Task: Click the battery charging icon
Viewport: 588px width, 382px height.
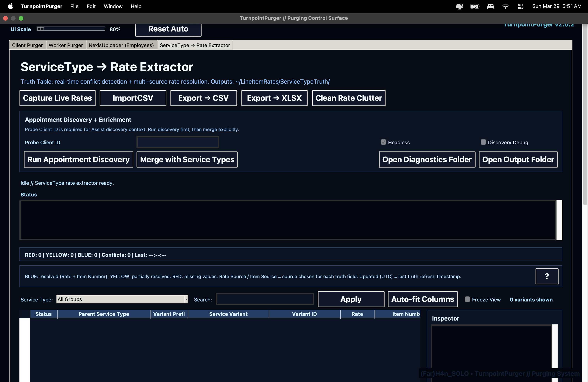Action: click(474, 6)
